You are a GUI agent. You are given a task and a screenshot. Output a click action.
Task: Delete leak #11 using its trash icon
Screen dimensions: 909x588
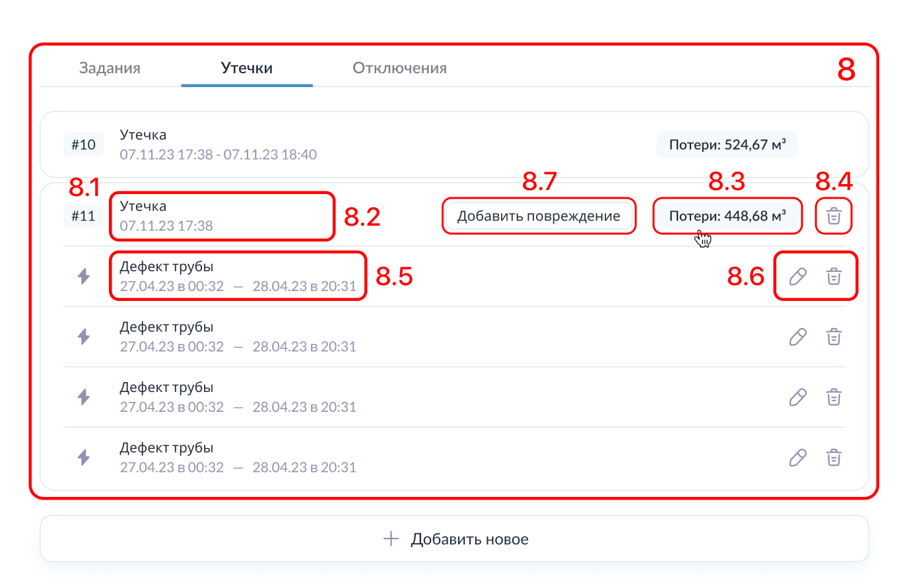pos(834,216)
